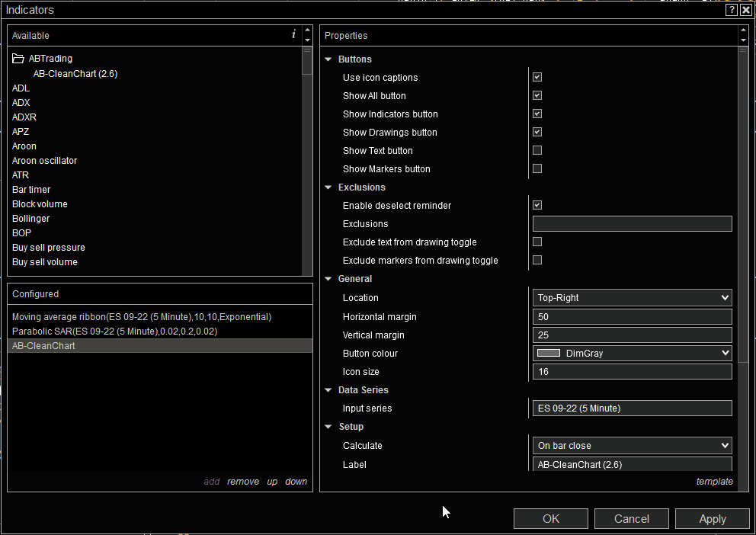Uncheck Use icon captions
This screenshot has width=756, height=535.
[537, 77]
